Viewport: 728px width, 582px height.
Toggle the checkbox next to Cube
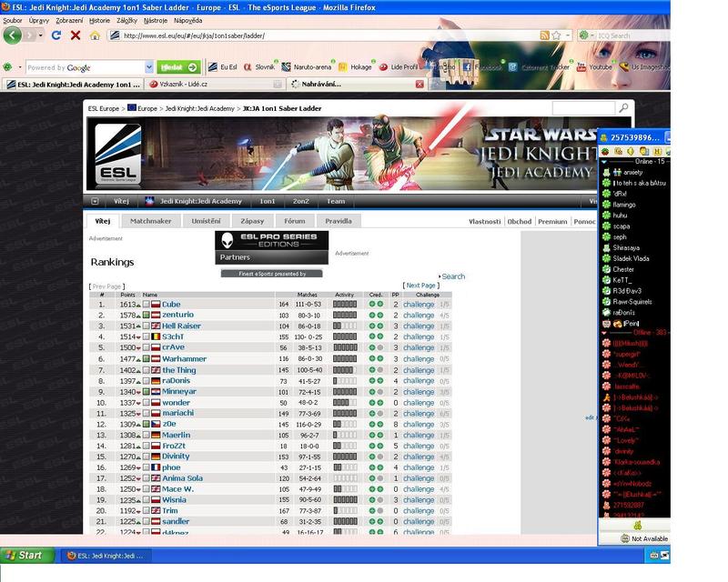pyautogui.click(x=146, y=305)
